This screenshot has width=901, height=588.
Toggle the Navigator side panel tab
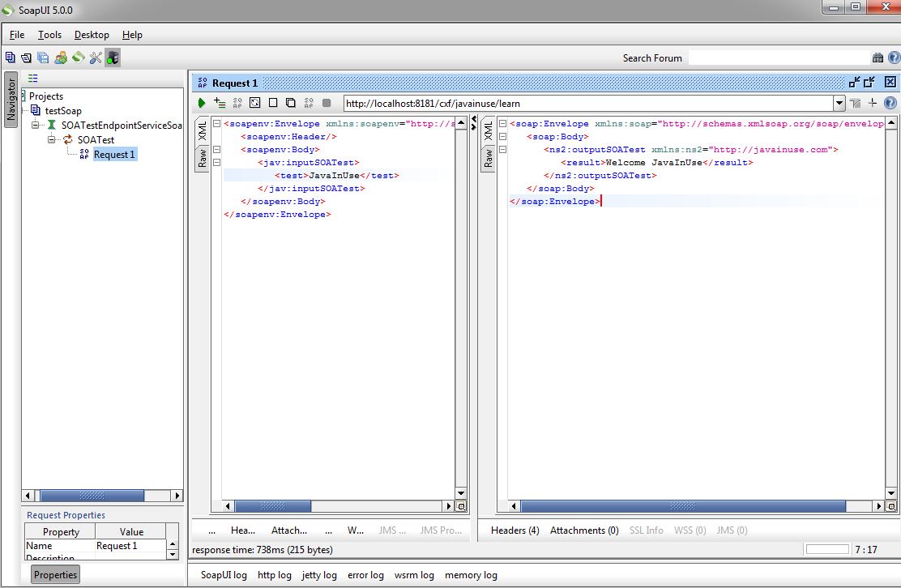click(x=11, y=100)
